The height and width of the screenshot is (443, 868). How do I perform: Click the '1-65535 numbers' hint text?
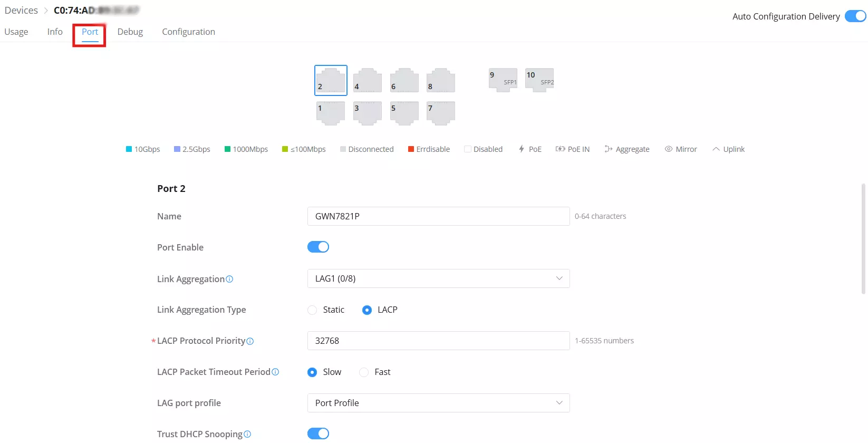pos(604,341)
